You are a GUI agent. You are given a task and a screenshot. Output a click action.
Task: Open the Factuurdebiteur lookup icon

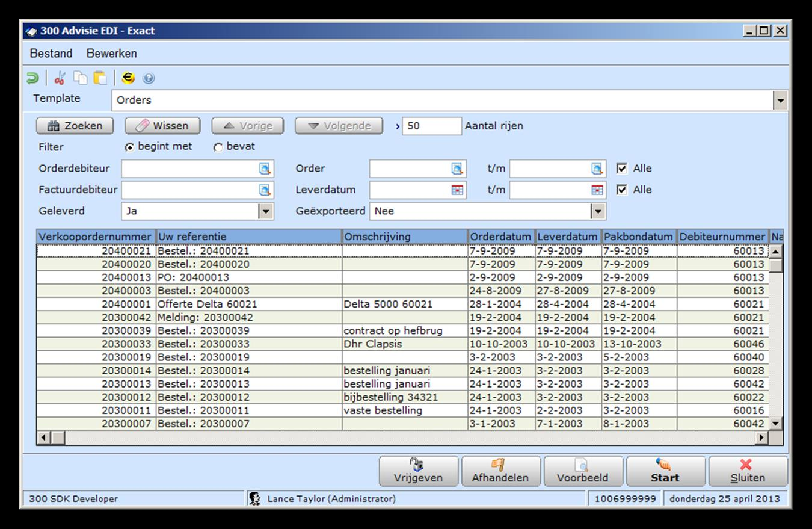coord(265,190)
